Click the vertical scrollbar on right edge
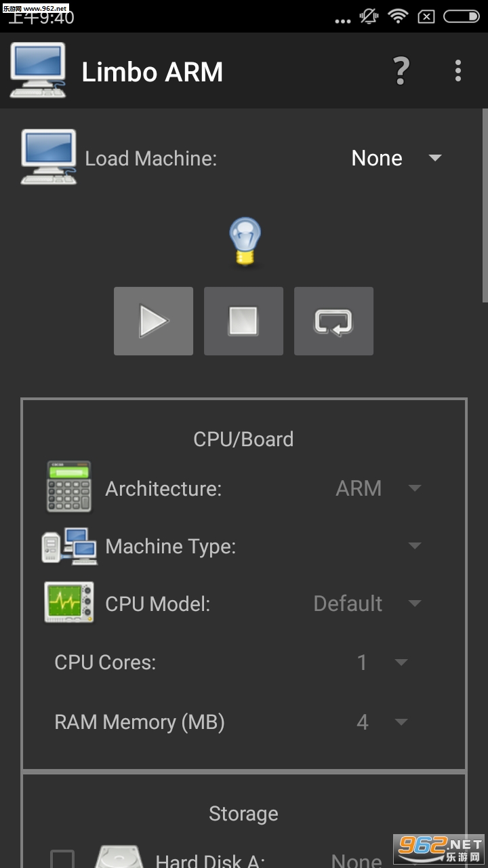The width and height of the screenshot is (488, 868). (485, 205)
